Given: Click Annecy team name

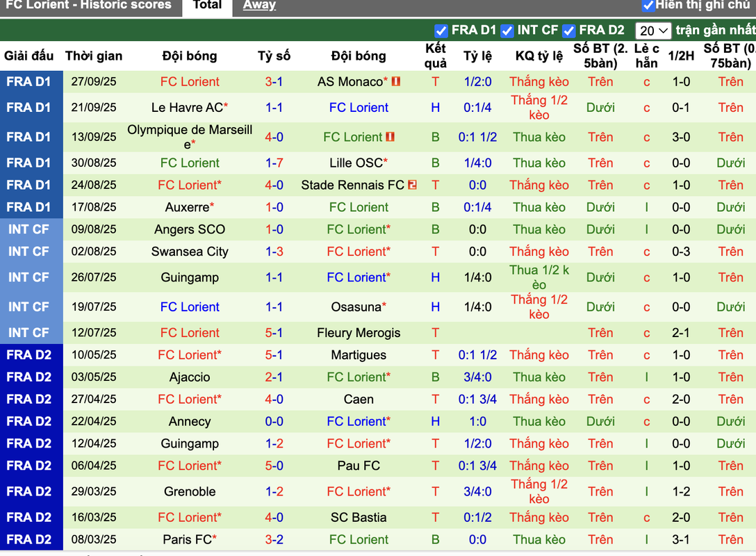Looking at the screenshot, I should 190,421.
